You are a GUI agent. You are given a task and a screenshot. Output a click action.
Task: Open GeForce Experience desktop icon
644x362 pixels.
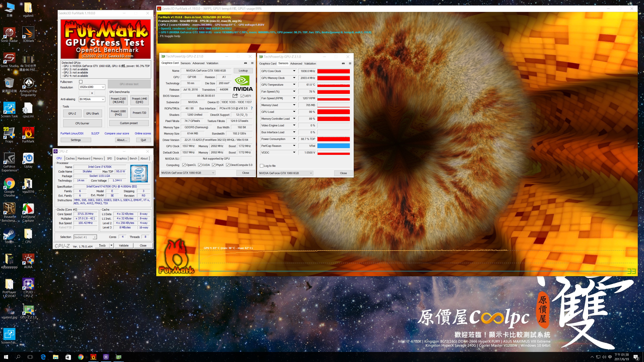tap(9, 162)
